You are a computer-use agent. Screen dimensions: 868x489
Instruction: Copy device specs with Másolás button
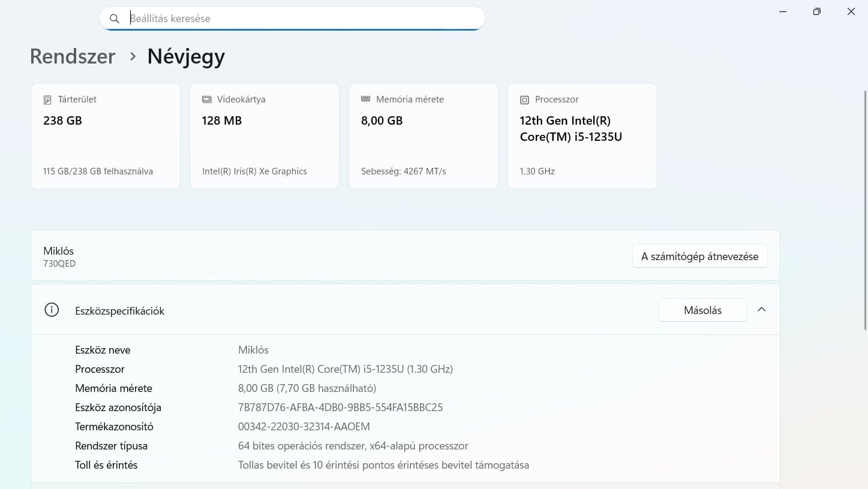702,310
